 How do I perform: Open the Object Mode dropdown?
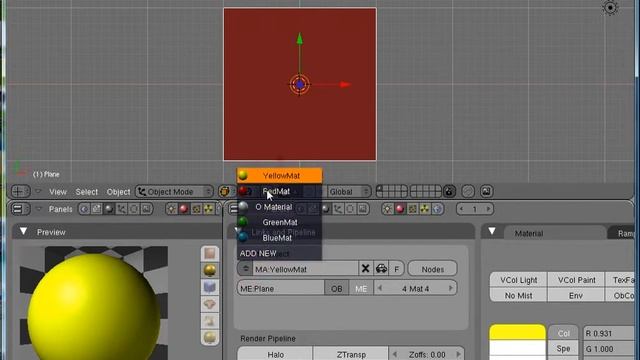174,191
